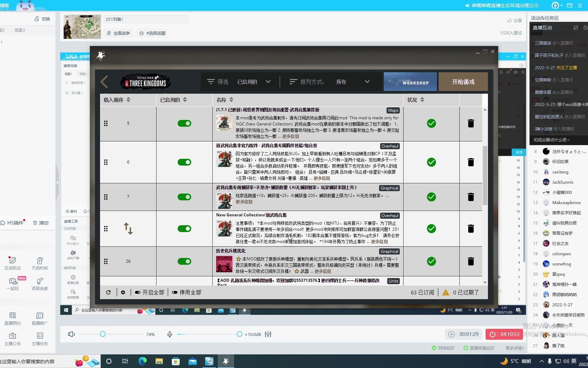The image size is (588, 368).
Task: Open the audio mixer settings icon
Action: point(268,334)
